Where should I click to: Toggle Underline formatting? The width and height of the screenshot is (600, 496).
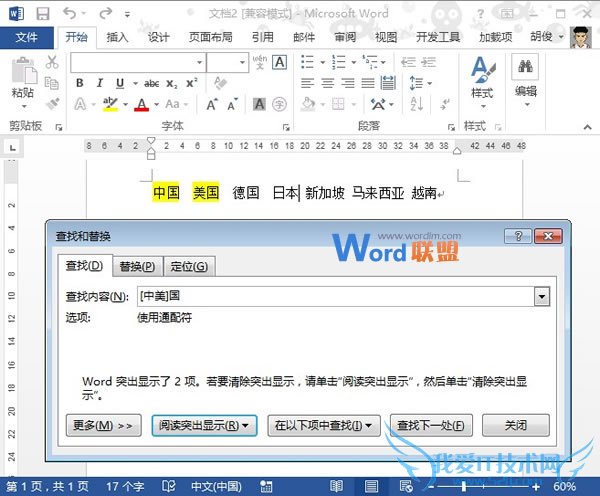point(120,83)
